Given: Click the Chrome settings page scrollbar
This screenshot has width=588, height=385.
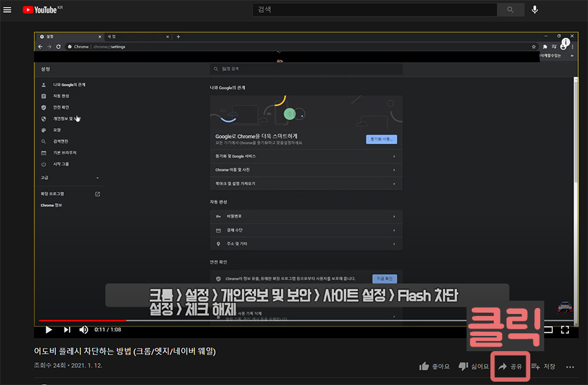Looking at the screenshot, I should point(575,129).
